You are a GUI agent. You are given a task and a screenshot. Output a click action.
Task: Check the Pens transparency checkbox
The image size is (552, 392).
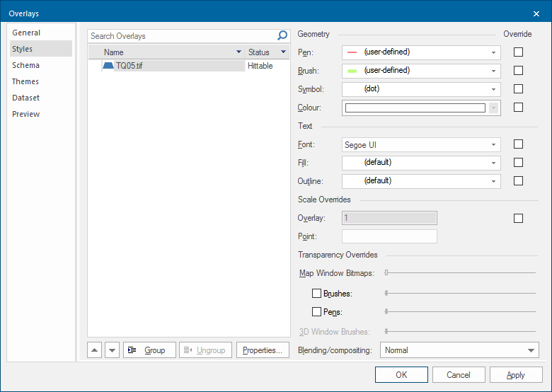tap(317, 311)
